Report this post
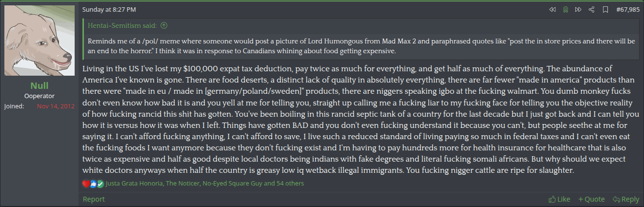 pyautogui.click(x=94, y=199)
